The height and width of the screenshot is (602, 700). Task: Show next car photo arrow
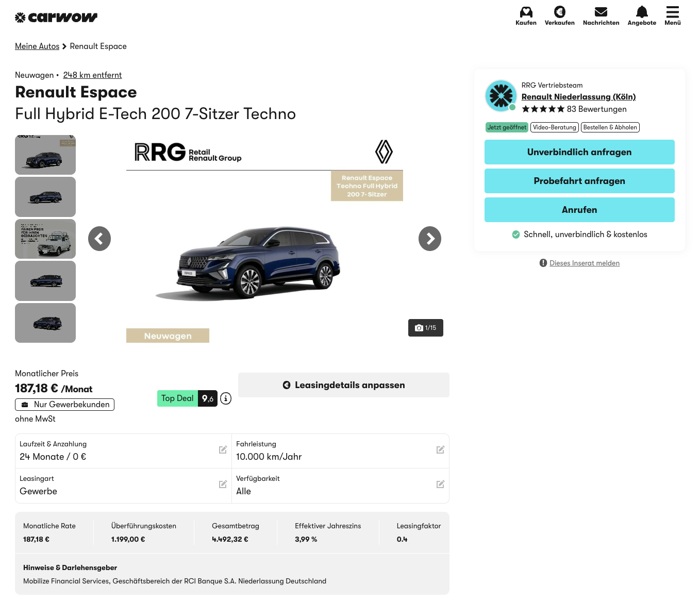coord(430,239)
